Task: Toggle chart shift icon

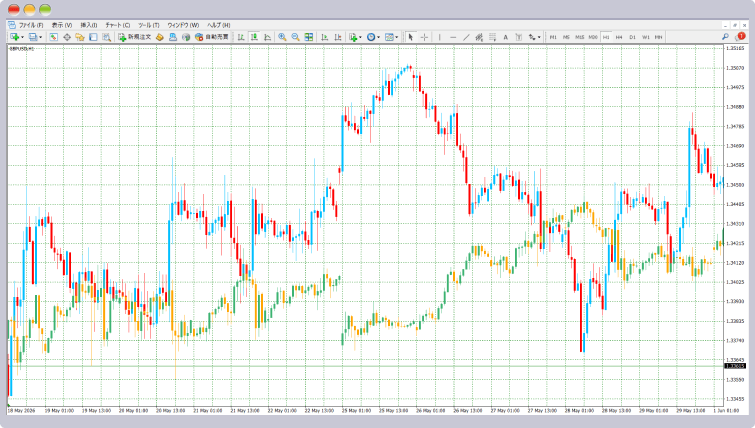Action: click(x=338, y=37)
